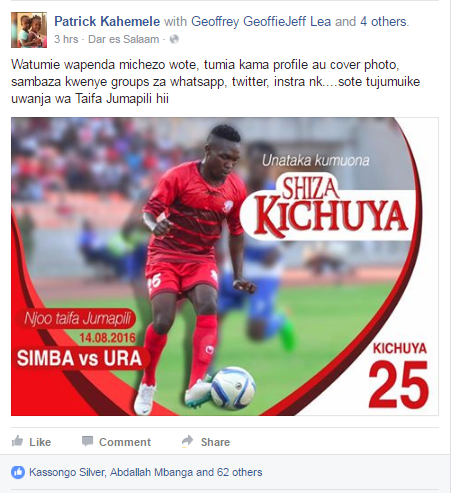
Task: Open Patrick Kahemele's profile picture
Action: pos(29,30)
